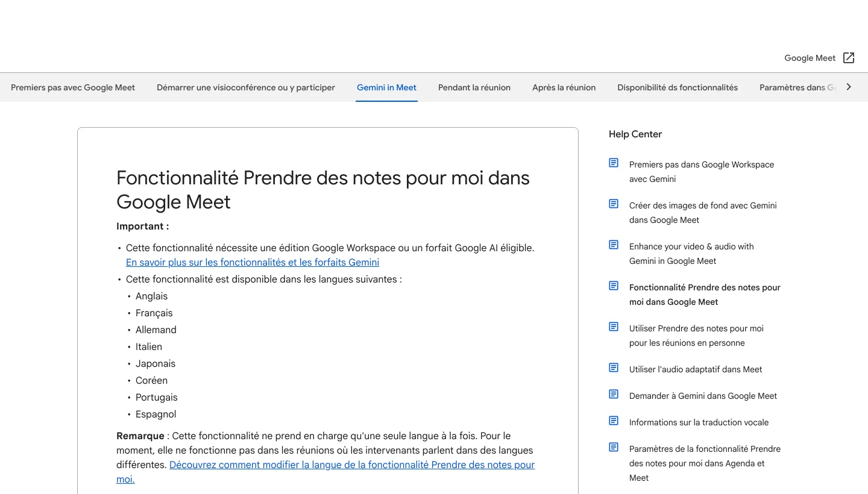This screenshot has width=868, height=494.
Task: Open Enhance your video & audio with Gemini article
Action: 691,254
